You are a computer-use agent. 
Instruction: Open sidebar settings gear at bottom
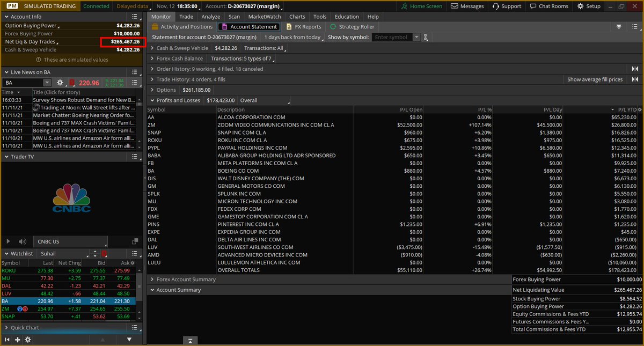[x=28, y=340]
